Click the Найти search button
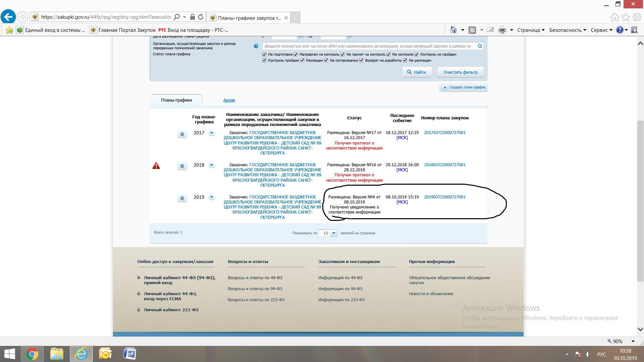644x362 pixels. click(x=417, y=72)
